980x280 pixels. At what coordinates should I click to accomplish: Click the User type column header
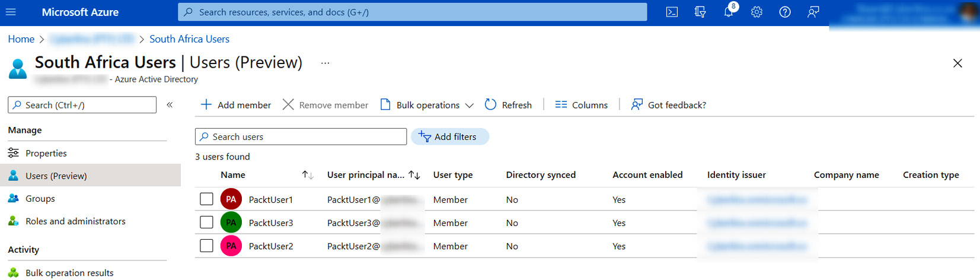tap(453, 175)
